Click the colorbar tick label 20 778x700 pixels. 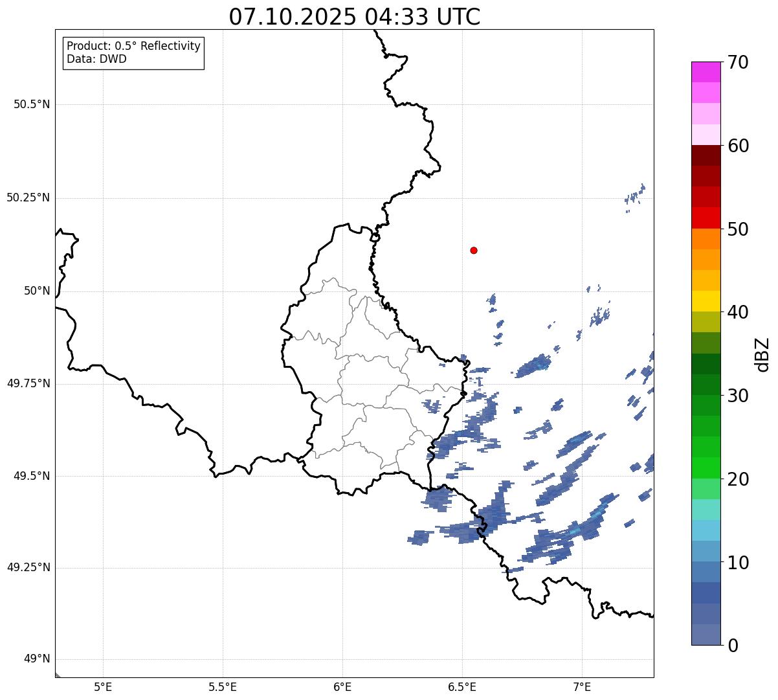[x=738, y=479]
